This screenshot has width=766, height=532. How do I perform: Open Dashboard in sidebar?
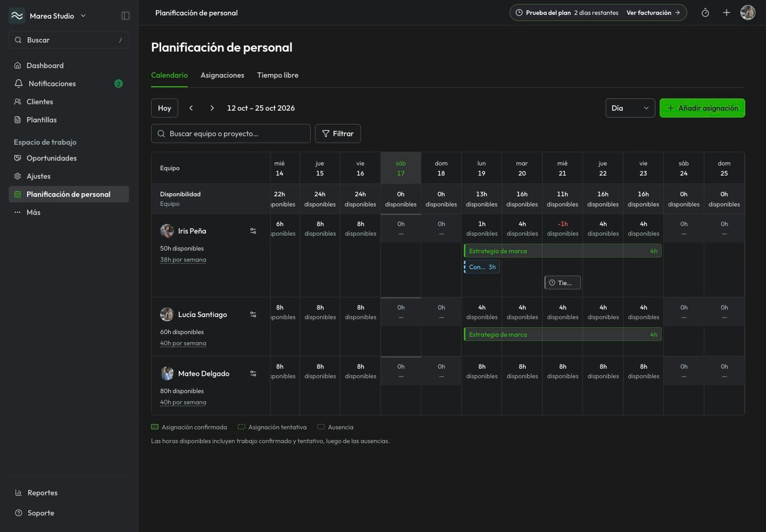[69, 65]
